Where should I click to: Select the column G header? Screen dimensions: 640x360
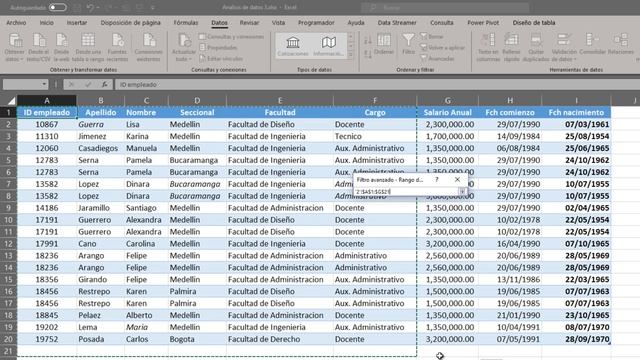[x=447, y=100]
